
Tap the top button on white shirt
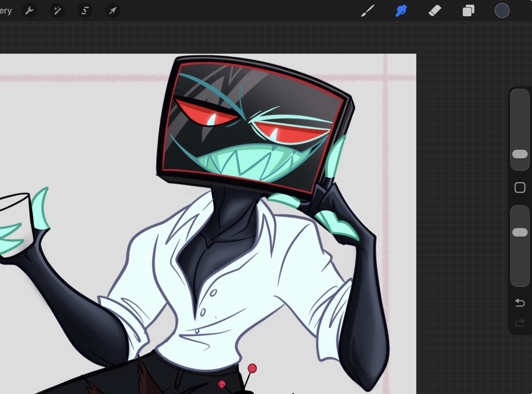[213, 293]
